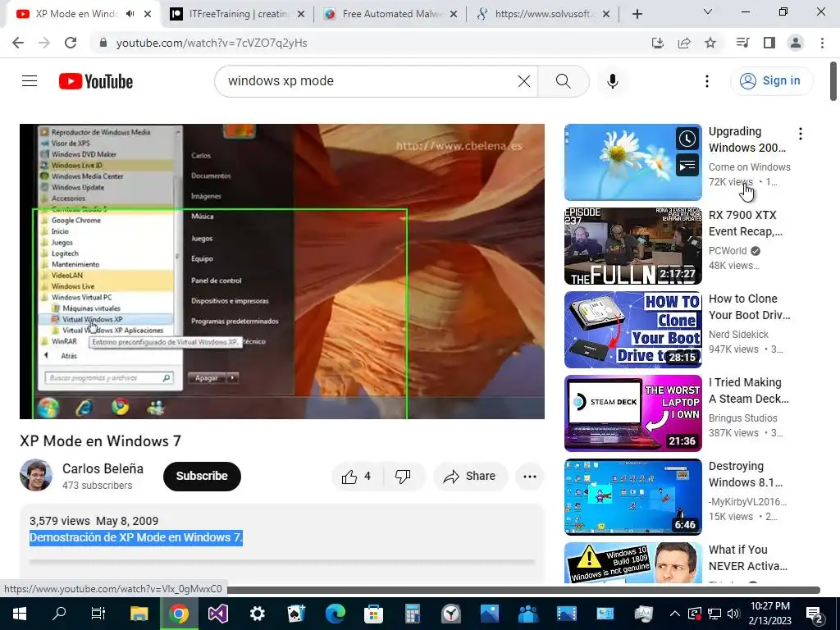840x630 pixels.
Task: Click the page vertical scrollbar
Action: point(833,81)
